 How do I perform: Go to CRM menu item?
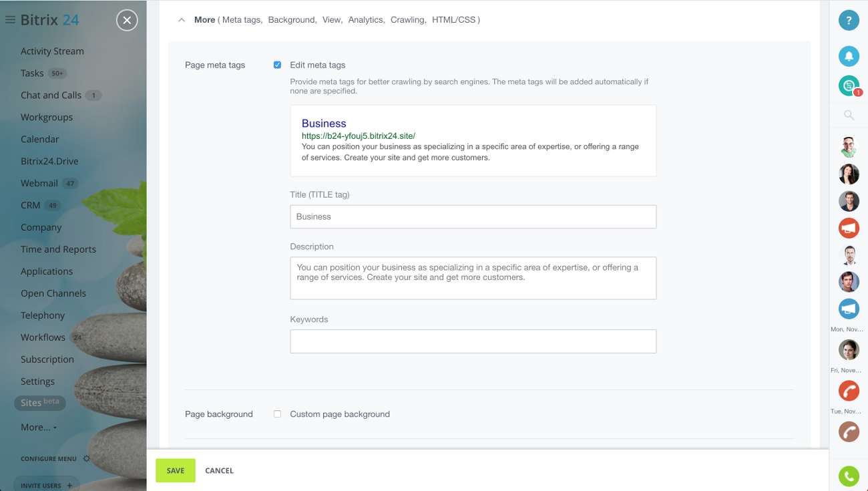tap(31, 205)
